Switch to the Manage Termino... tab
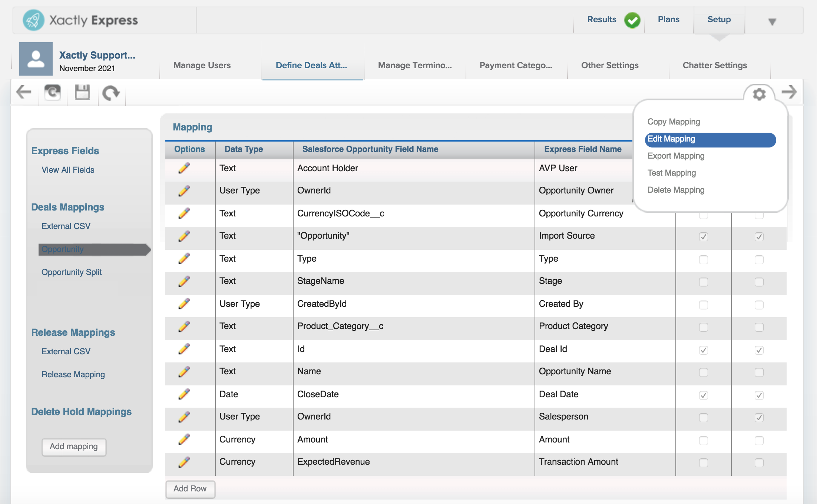 [415, 65]
